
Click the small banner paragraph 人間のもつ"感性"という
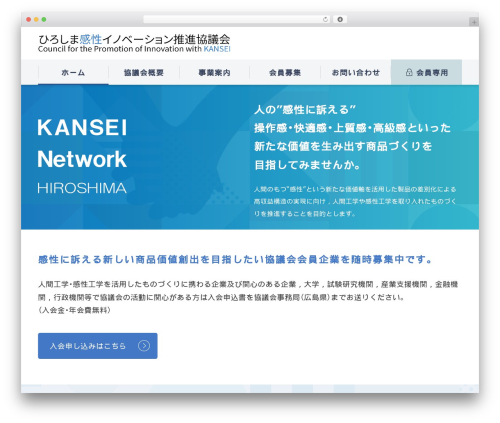tap(355, 201)
